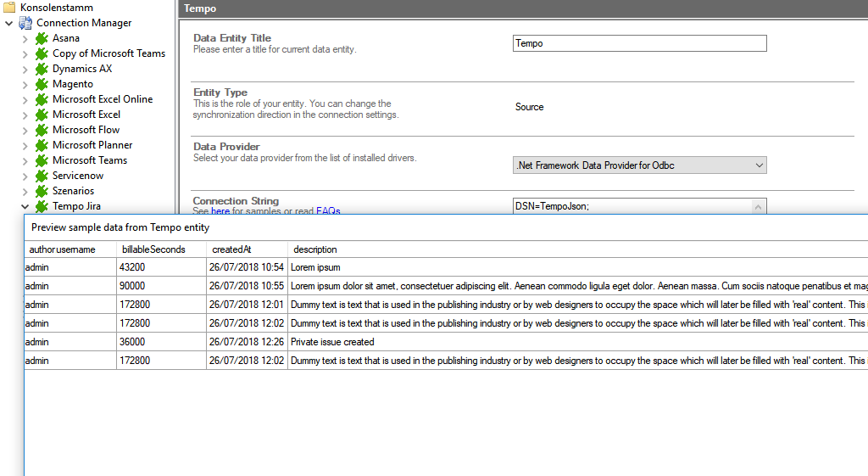Open the FAQs link
The width and height of the screenshot is (868, 476).
tap(328, 210)
